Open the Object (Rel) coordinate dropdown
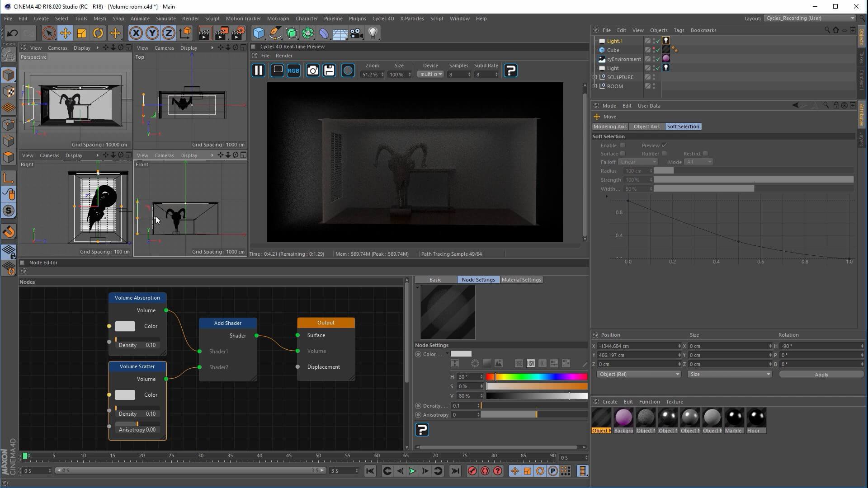 [638, 374]
